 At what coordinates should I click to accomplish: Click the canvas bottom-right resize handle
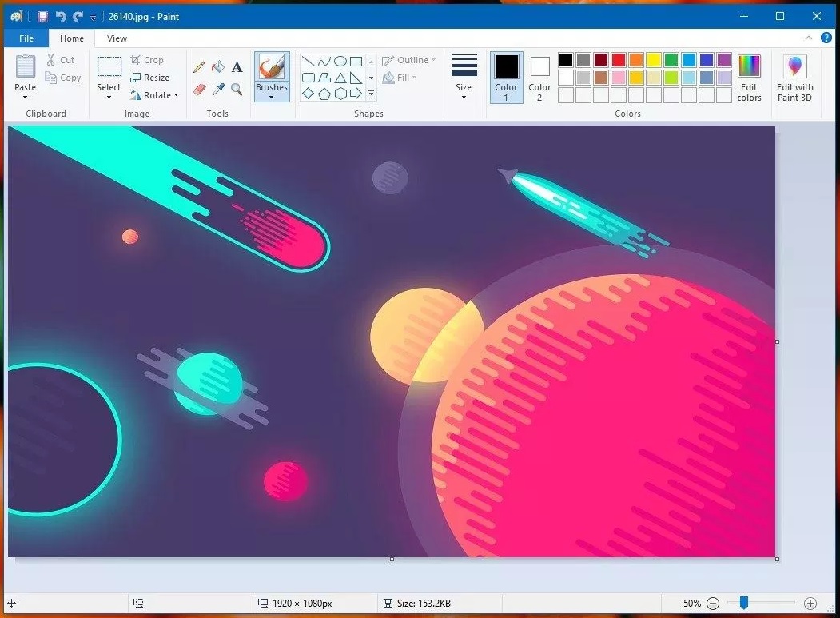[x=778, y=559]
